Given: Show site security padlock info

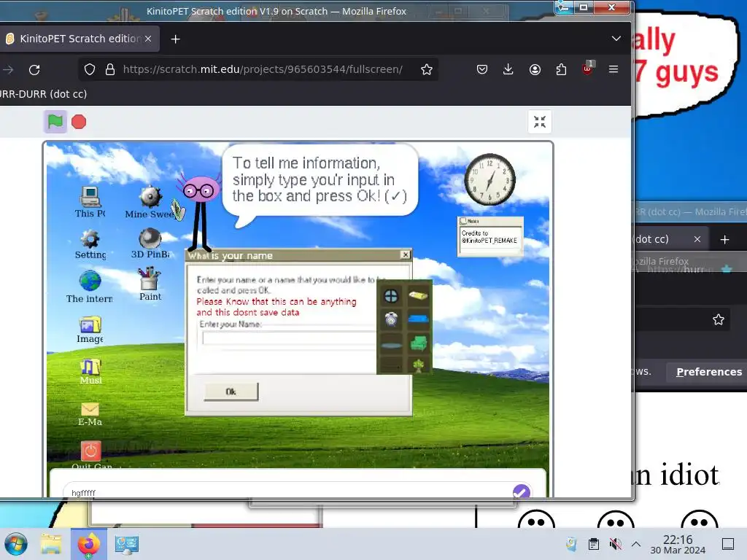Looking at the screenshot, I should (x=110, y=69).
